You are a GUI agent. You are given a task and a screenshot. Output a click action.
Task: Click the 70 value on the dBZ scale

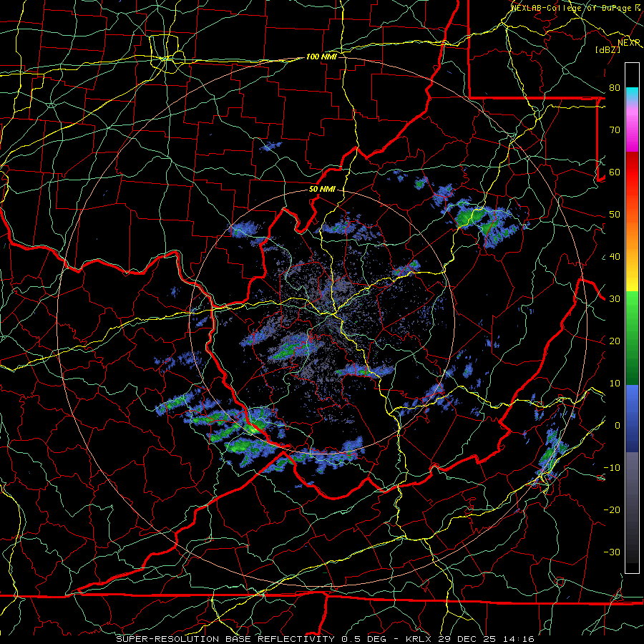point(615,130)
